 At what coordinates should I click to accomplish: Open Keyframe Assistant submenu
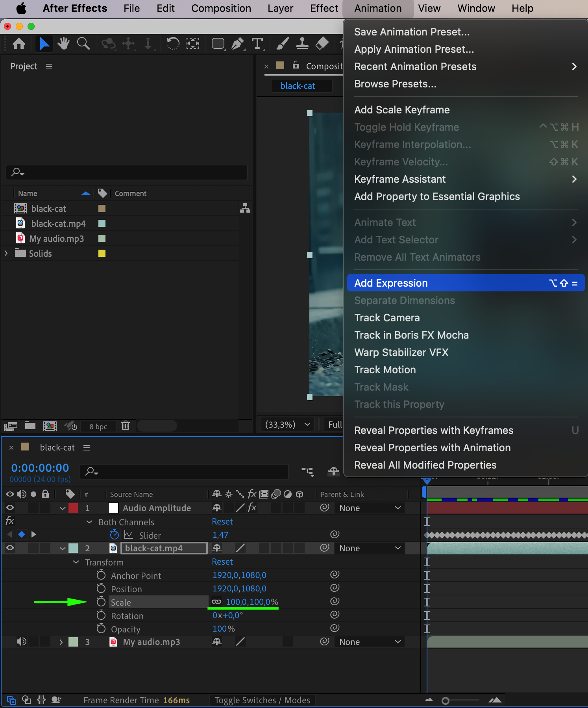pyautogui.click(x=466, y=179)
